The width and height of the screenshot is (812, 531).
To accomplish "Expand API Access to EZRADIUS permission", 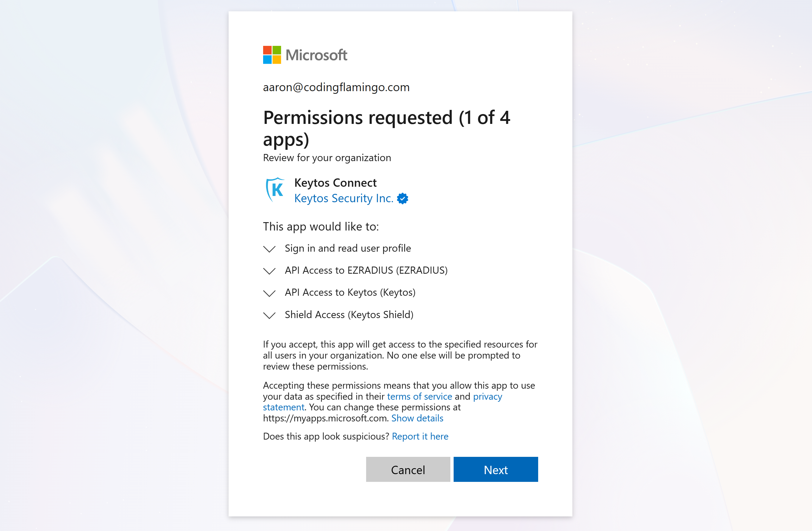I will click(270, 271).
